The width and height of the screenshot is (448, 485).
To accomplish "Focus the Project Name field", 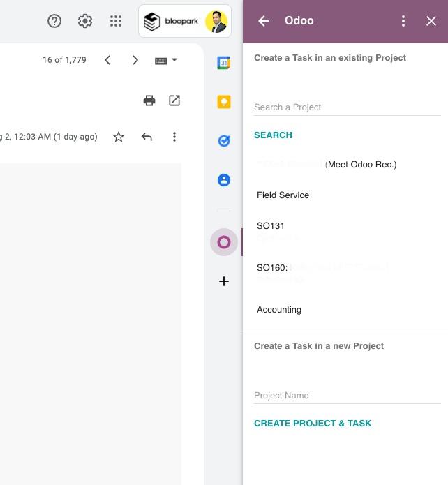I will click(x=347, y=396).
